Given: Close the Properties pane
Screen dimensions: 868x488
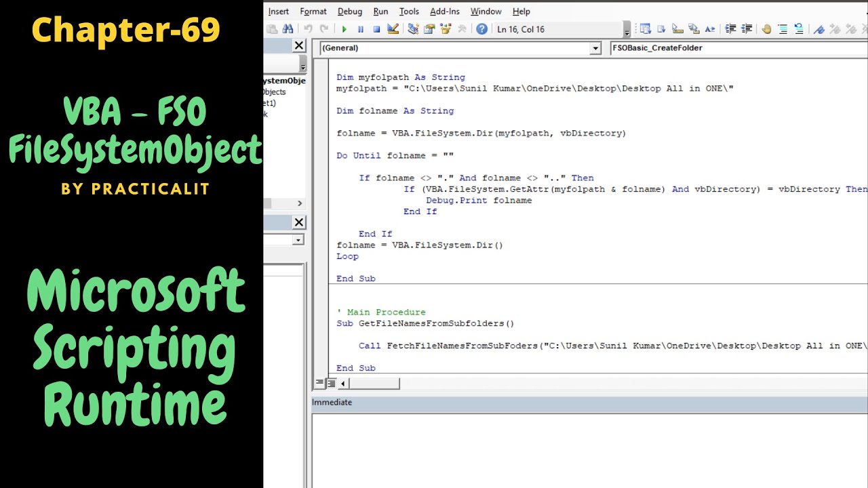Looking at the screenshot, I should click(x=299, y=222).
